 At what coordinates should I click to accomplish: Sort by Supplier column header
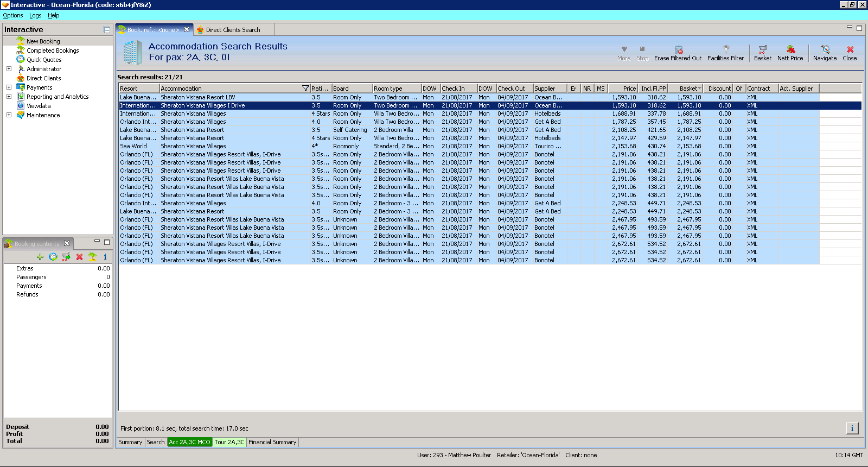point(550,88)
